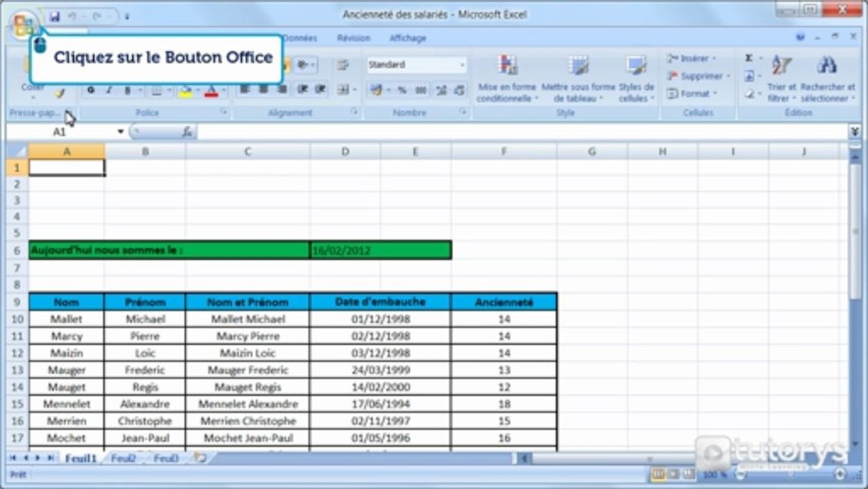The image size is (868, 489).
Task: Click the Clear eraser icon
Action: (x=749, y=94)
